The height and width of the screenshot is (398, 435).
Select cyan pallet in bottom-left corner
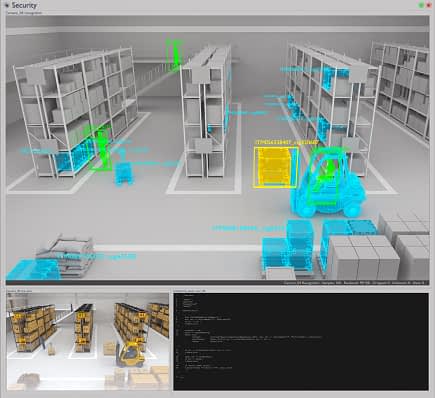(33, 269)
